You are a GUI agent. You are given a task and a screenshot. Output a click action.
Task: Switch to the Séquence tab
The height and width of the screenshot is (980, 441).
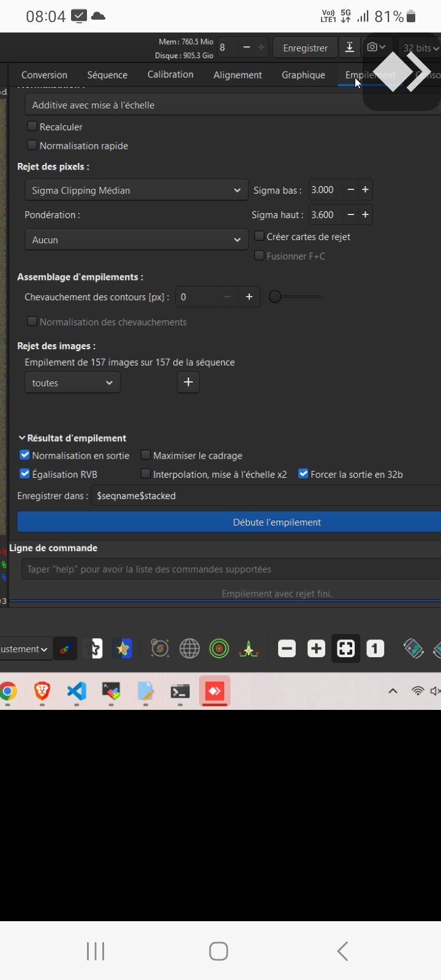(107, 75)
